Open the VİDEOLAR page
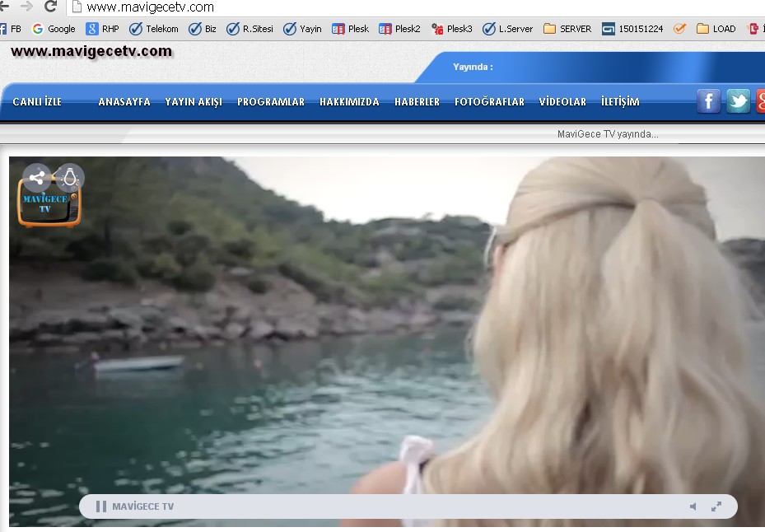Image resolution: width=765 pixels, height=532 pixels. 562,101
